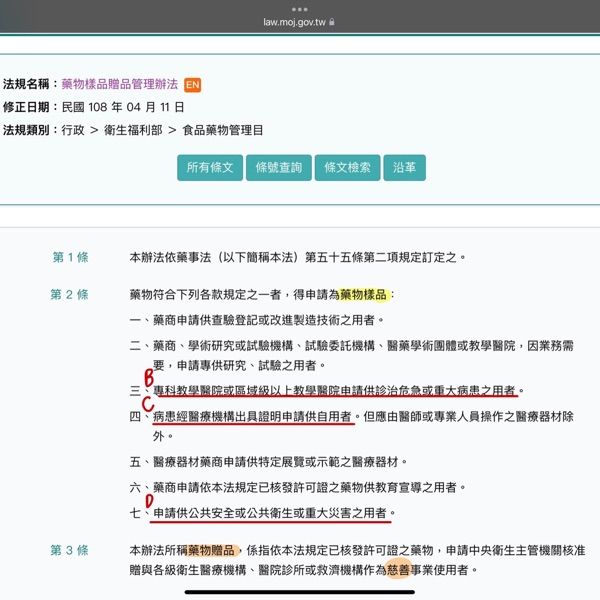Tap the yellow highlighted 藥物樣品 text
The height and width of the screenshot is (600, 600).
click(365, 294)
